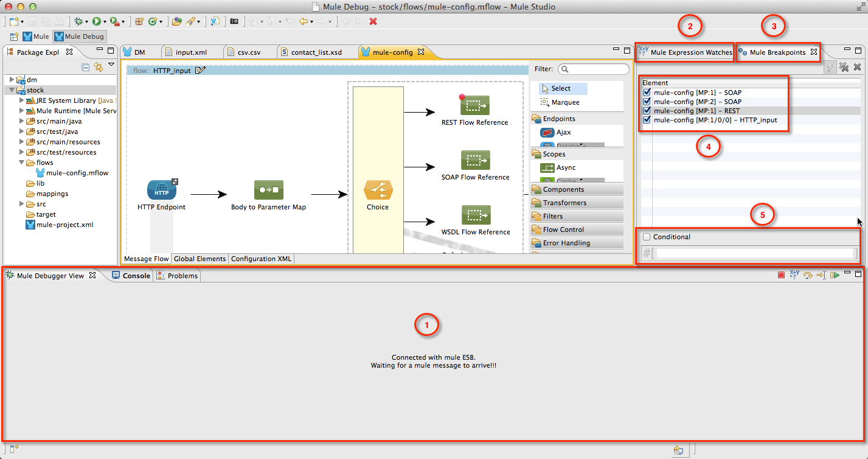Disable the HTTP_input breakpoint checkbox
The image size is (868, 459).
tap(647, 120)
